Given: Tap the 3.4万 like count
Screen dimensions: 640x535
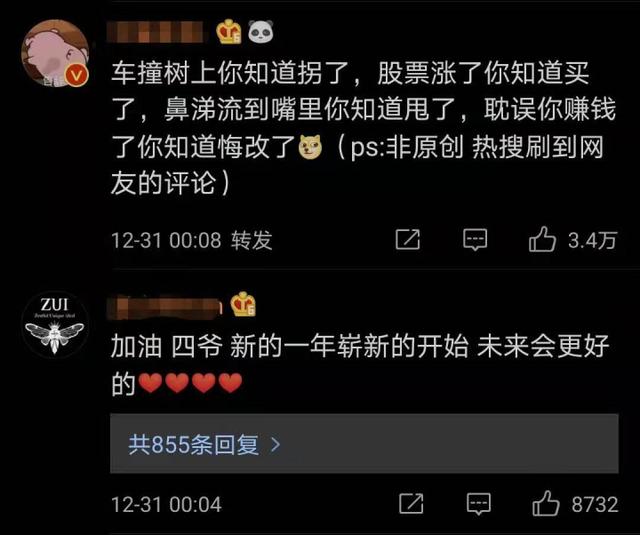Looking at the screenshot, I should [592, 240].
